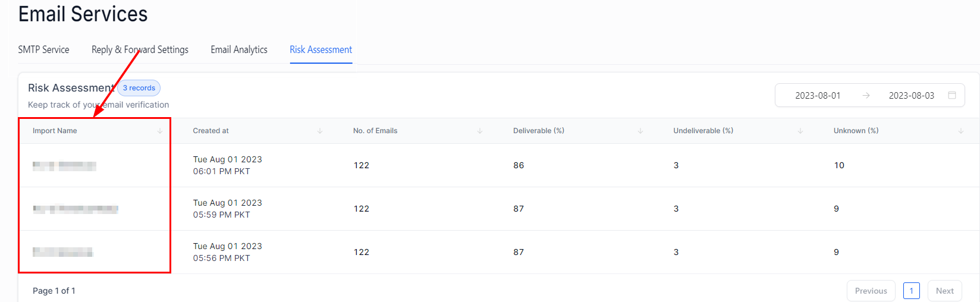This screenshot has height=302, width=980.
Task: Open calendar icon in date range picker
Action: (952, 95)
